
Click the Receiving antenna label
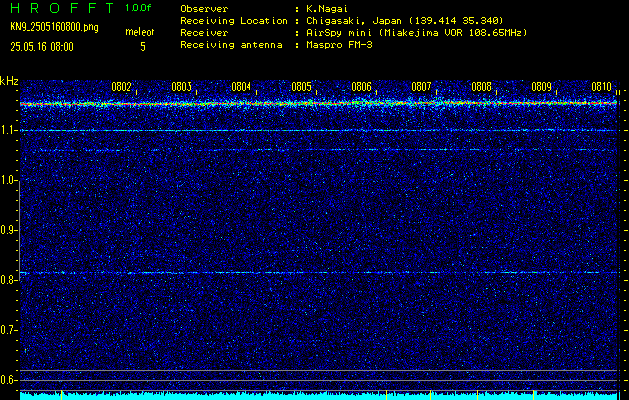pos(231,45)
